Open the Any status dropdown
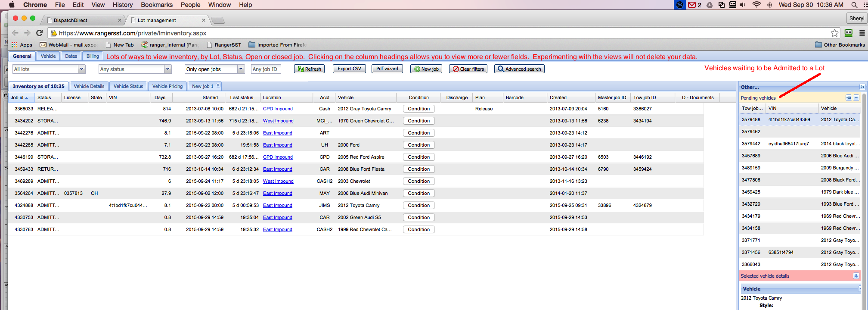This screenshot has height=310, width=868. click(167, 69)
